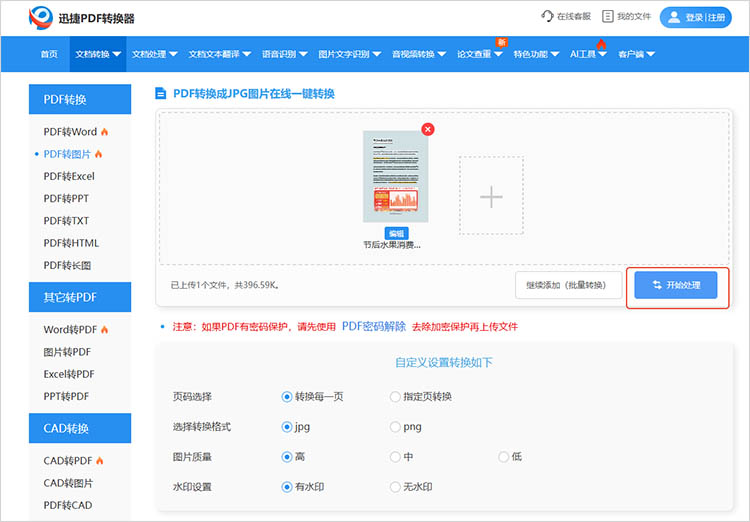Image resolution: width=750 pixels, height=522 pixels.
Task: Expand the 文档处理 dropdown menu
Action: coord(155,54)
